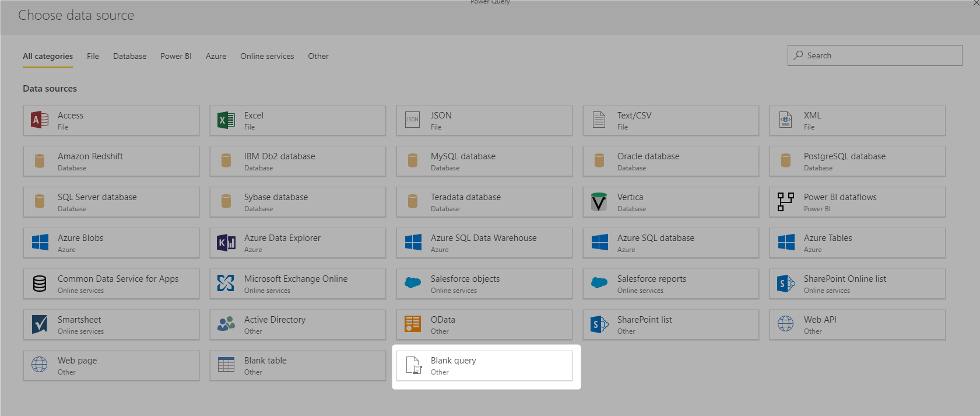980x416 pixels.
Task: Pick the Smartsheet checkmark icon
Action: 40,324
